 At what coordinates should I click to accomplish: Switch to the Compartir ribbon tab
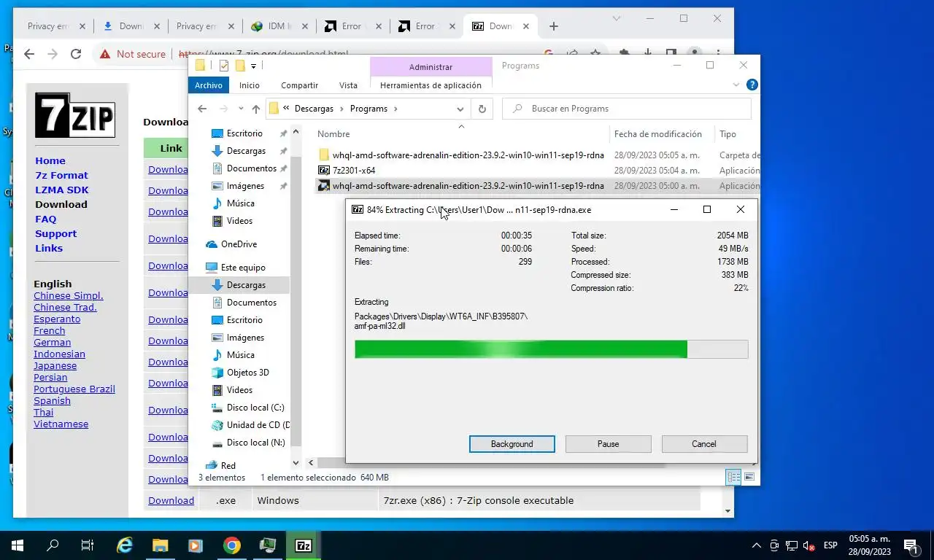299,85
